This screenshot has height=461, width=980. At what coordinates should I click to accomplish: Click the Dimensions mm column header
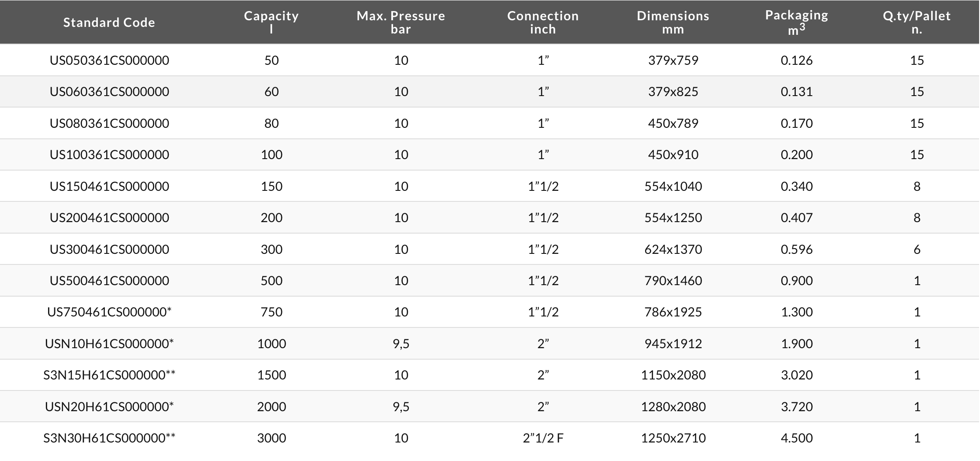(673, 22)
